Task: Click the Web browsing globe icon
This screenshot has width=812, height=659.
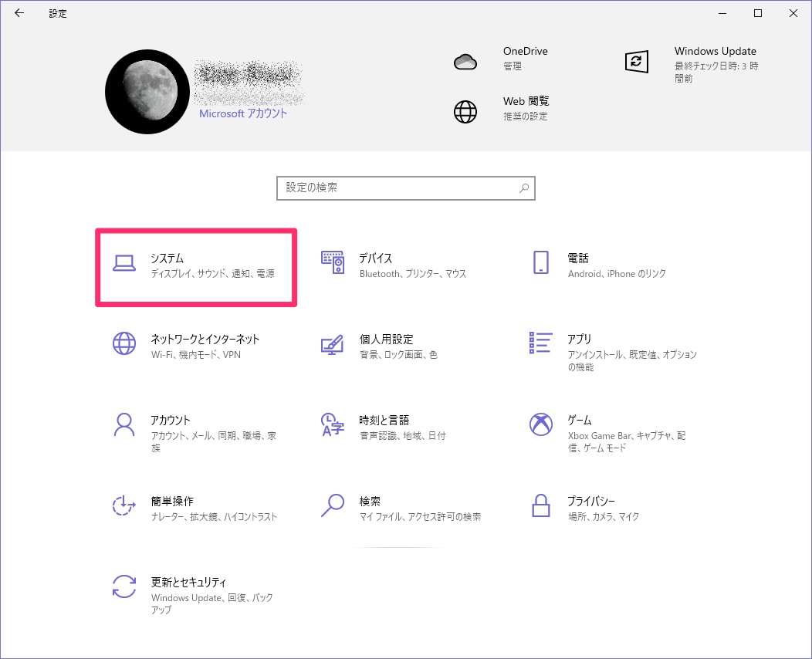Action: pyautogui.click(x=465, y=112)
